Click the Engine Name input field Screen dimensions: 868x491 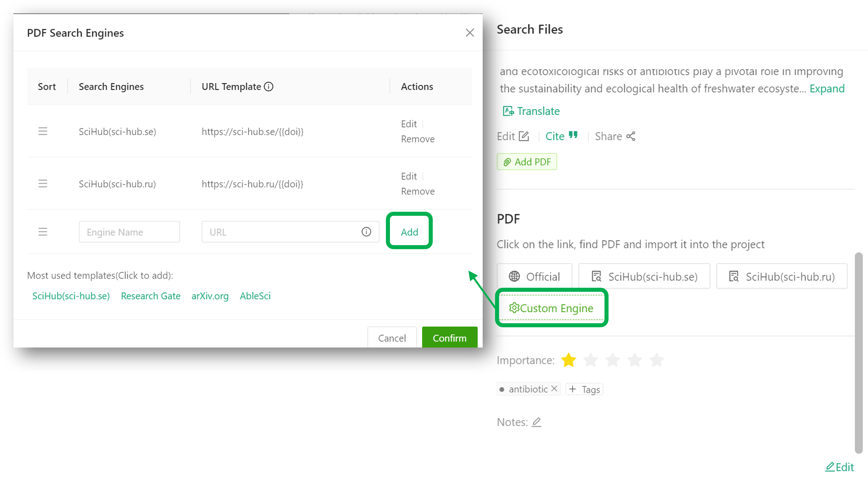[x=129, y=232]
